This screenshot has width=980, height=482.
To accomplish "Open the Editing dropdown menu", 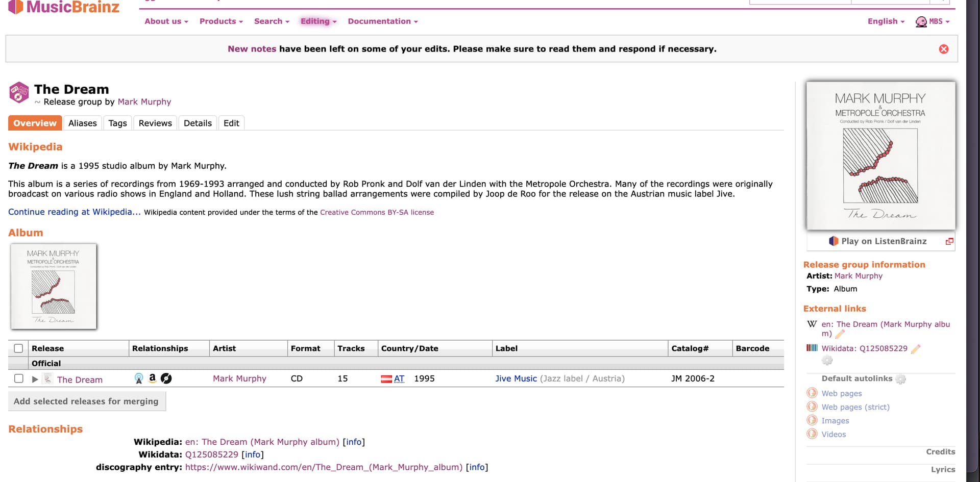I will click(318, 21).
